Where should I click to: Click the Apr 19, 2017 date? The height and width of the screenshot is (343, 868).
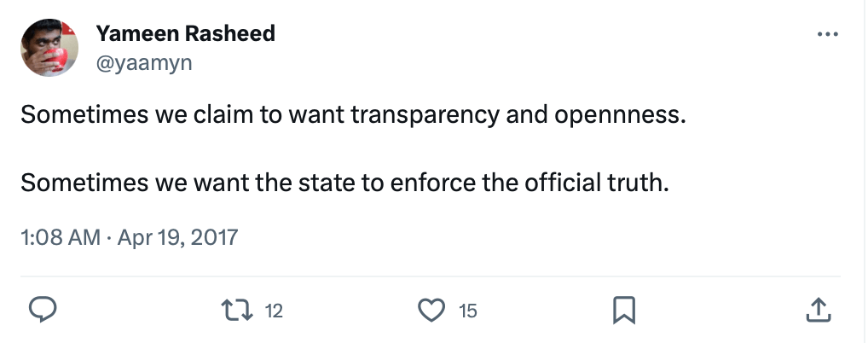point(176,236)
